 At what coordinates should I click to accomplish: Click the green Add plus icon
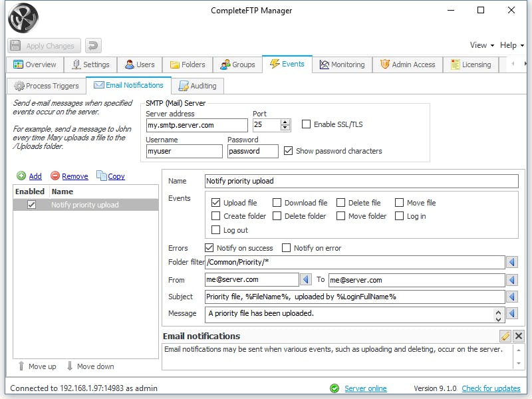pos(21,176)
